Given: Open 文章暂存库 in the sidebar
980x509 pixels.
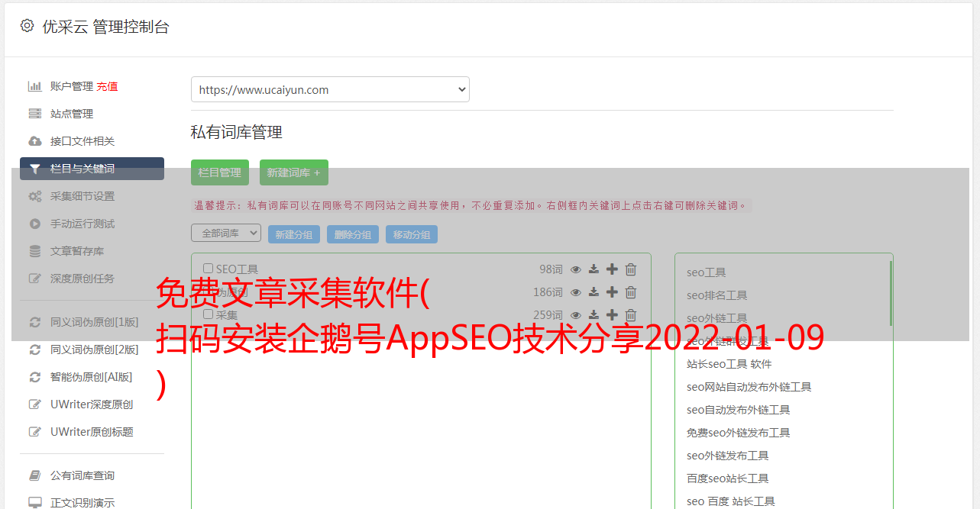Looking at the screenshot, I should point(77,251).
